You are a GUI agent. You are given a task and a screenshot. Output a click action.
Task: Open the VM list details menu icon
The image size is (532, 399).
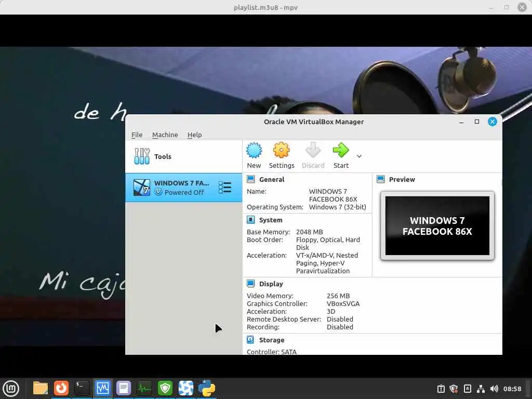click(225, 187)
